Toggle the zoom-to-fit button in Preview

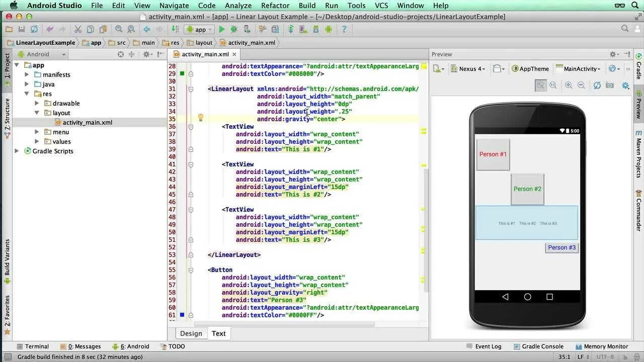tap(540, 85)
